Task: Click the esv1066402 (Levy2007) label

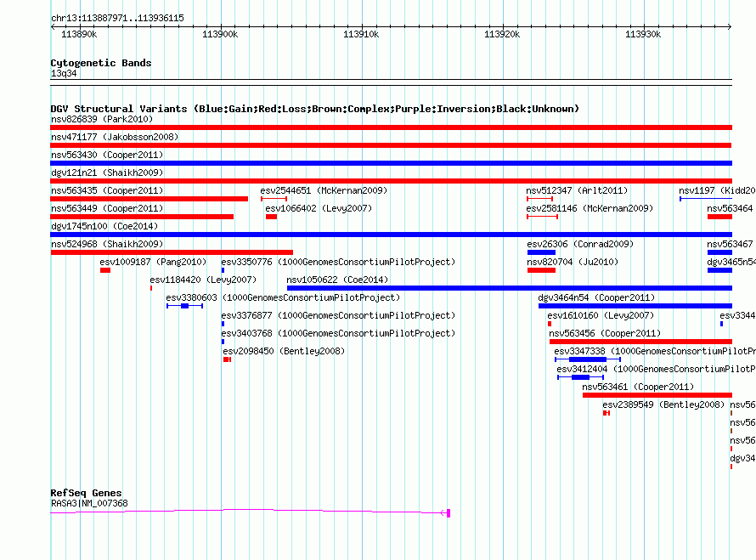Action: 319,208
